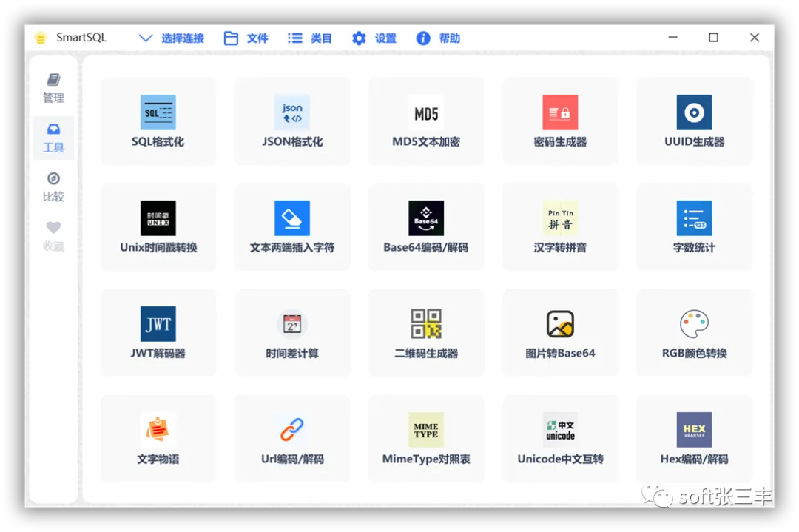Open the Hex编码/解码 icon
This screenshot has height=532, width=799.
click(x=694, y=430)
